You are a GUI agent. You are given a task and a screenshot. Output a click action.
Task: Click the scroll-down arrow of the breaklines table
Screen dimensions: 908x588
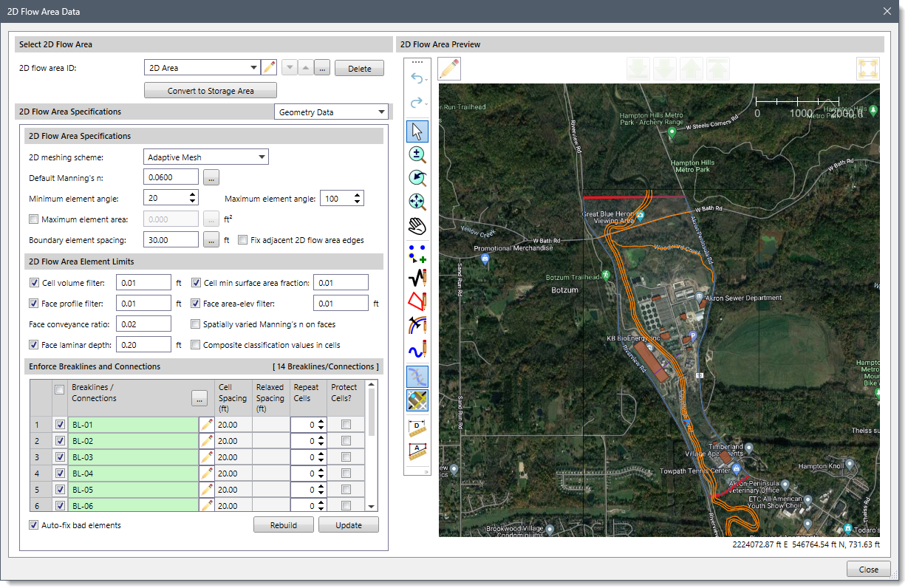[x=372, y=507]
